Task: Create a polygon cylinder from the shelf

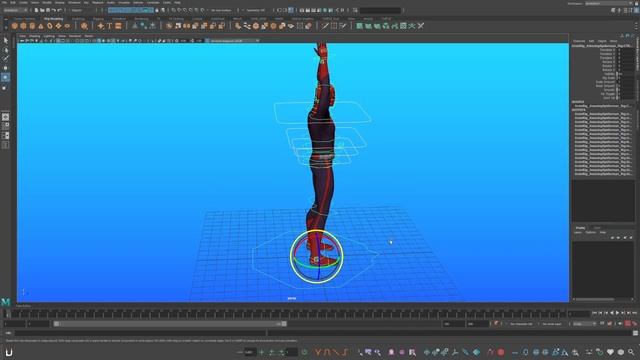Action: [32, 26]
